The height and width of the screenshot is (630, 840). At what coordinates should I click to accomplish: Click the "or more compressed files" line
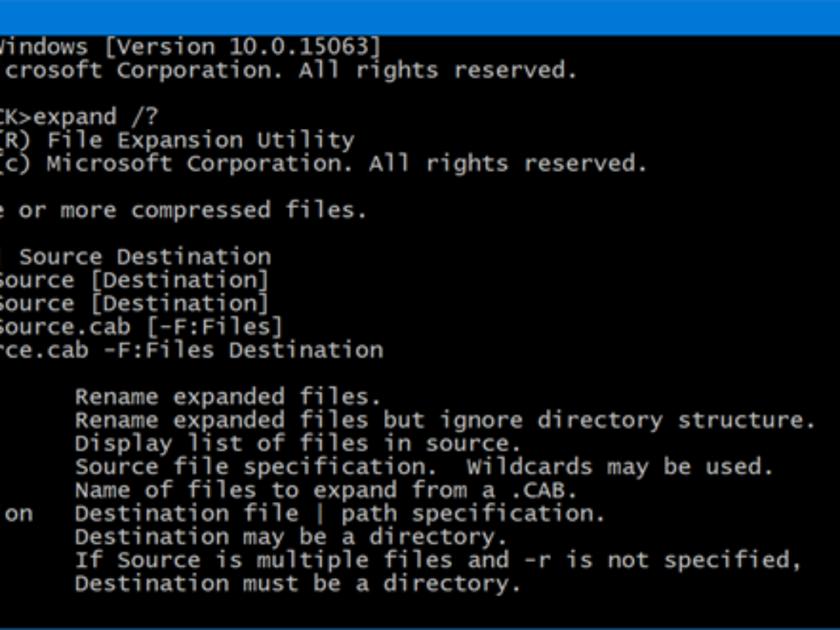[x=182, y=211]
